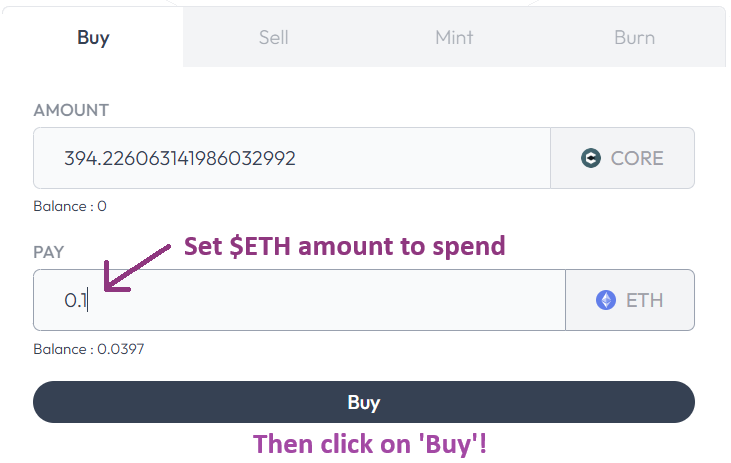Select the Burn tab
Image resolution: width=731 pixels, height=463 pixels.
[x=634, y=38]
